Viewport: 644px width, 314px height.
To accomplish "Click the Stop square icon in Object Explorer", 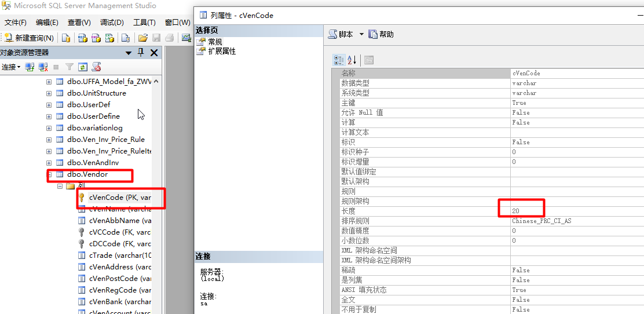I will [56, 67].
